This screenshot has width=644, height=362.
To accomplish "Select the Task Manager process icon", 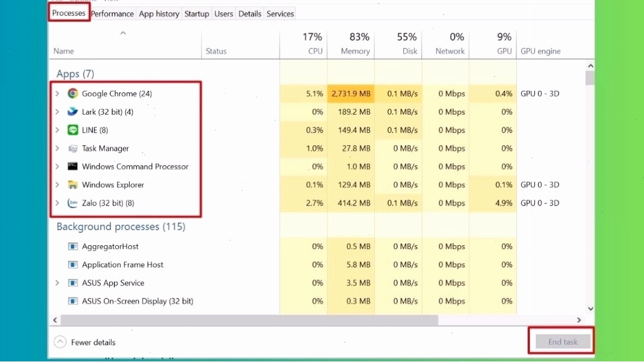I will 73,148.
